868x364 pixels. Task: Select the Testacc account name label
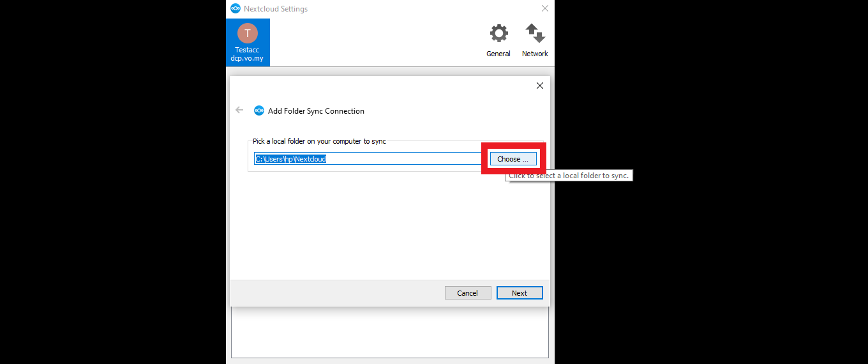(x=247, y=50)
